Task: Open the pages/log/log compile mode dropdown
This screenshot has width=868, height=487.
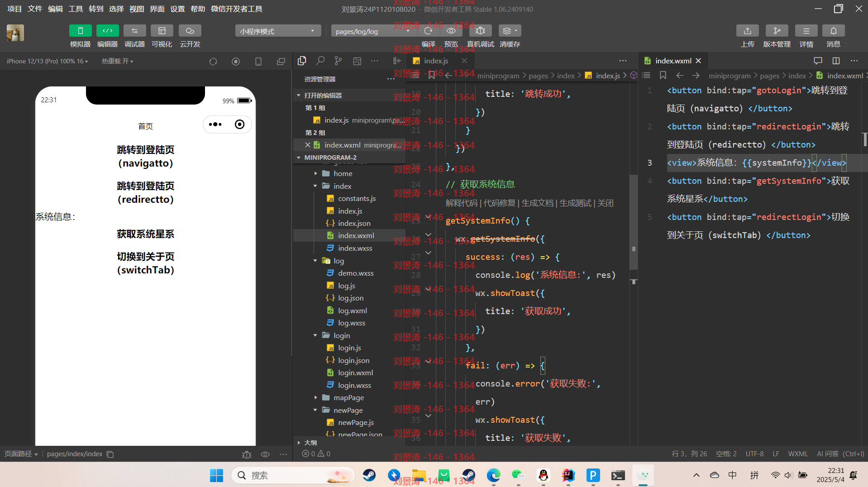Action: point(373,31)
